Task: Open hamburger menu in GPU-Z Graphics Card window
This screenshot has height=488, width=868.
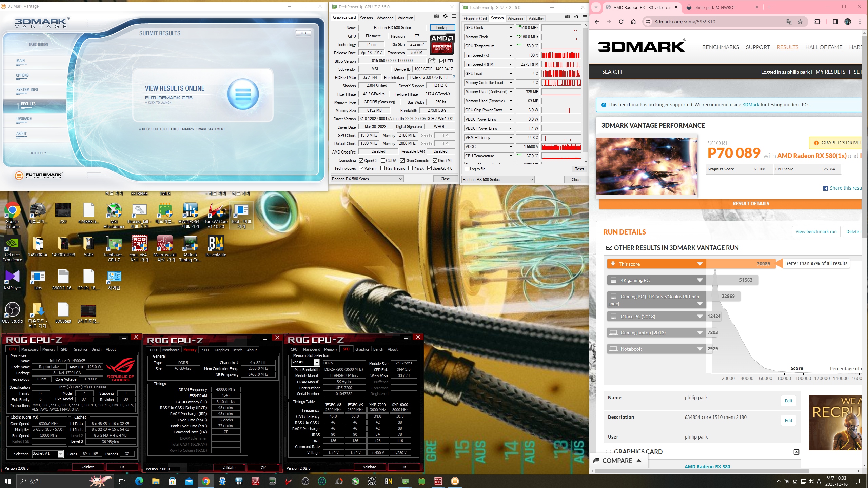Action: point(454,16)
